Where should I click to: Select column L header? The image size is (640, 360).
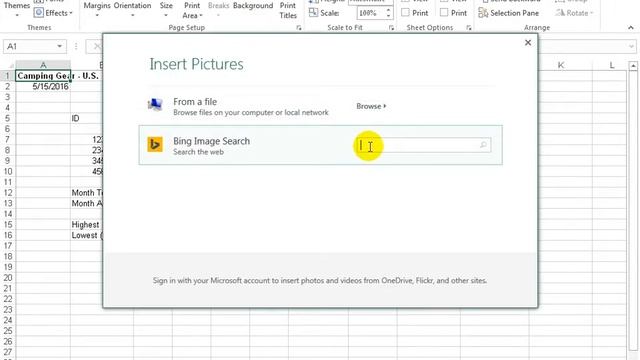coord(611,65)
